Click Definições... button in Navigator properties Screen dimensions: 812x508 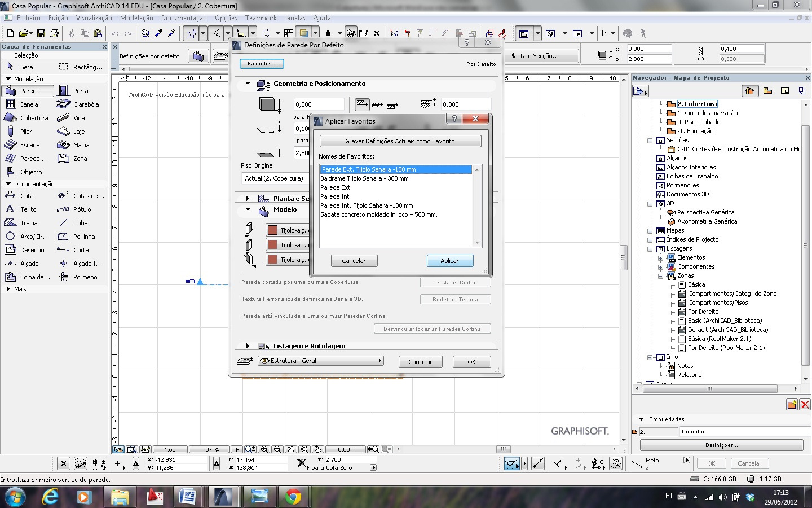721,445
